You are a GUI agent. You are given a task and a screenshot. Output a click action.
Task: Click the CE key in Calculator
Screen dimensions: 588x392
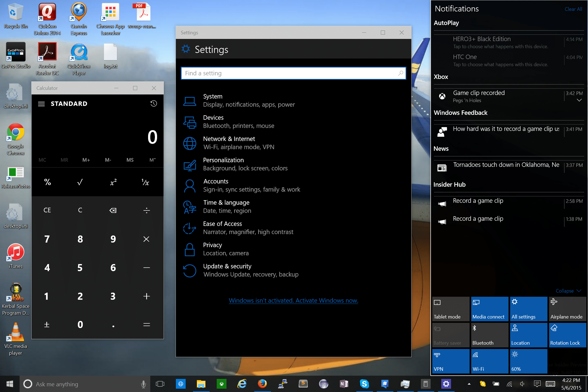tap(47, 210)
